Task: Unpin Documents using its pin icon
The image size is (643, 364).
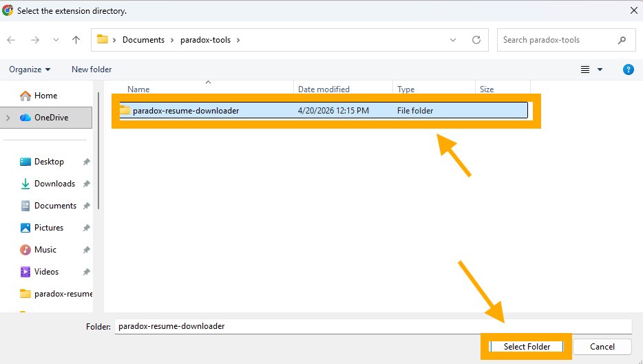Action: tap(86, 206)
